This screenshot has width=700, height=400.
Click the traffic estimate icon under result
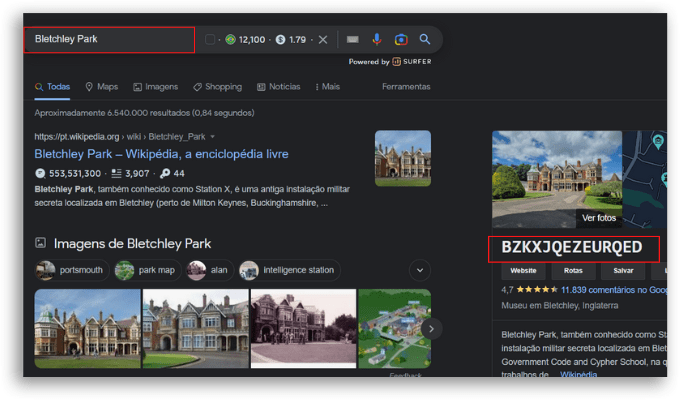click(x=40, y=173)
